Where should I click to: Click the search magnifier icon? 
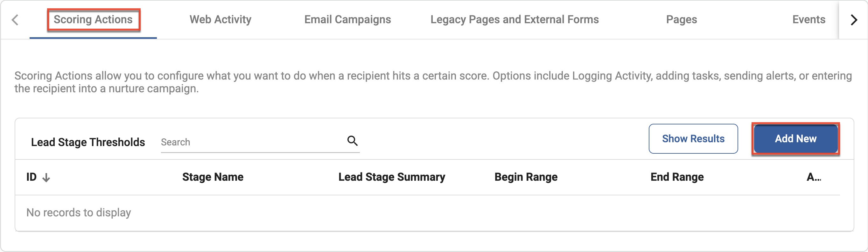click(353, 141)
